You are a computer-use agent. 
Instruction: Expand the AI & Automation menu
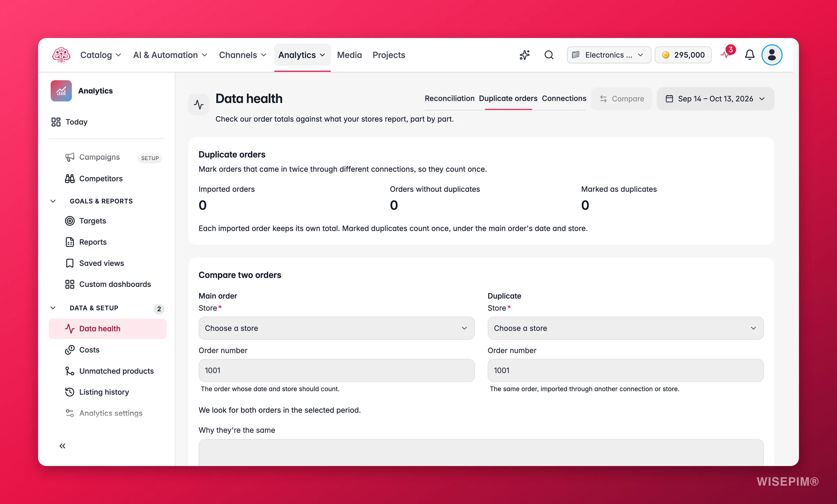(x=170, y=55)
